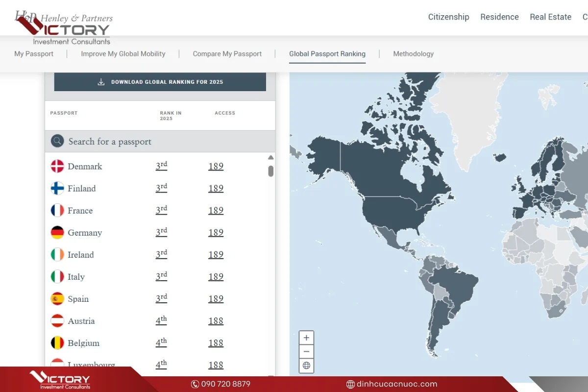Image resolution: width=588 pixels, height=392 pixels.
Task: Click the search magnifier icon
Action: coord(57,141)
